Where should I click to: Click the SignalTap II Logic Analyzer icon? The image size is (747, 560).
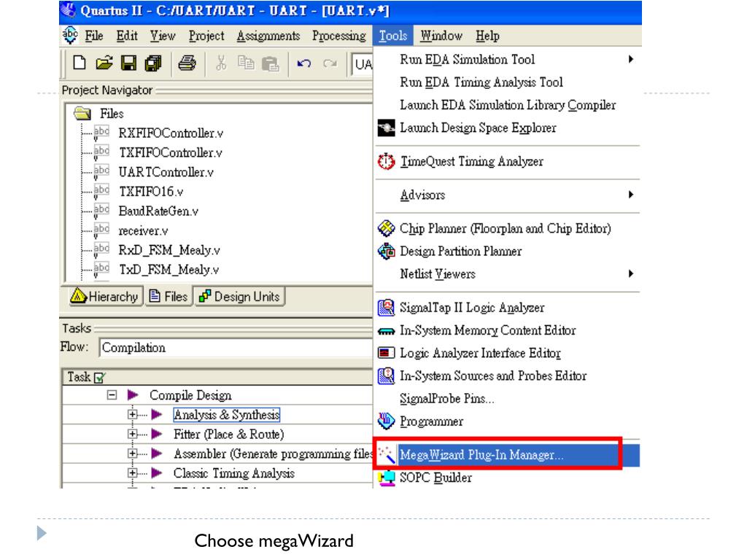tap(386, 308)
